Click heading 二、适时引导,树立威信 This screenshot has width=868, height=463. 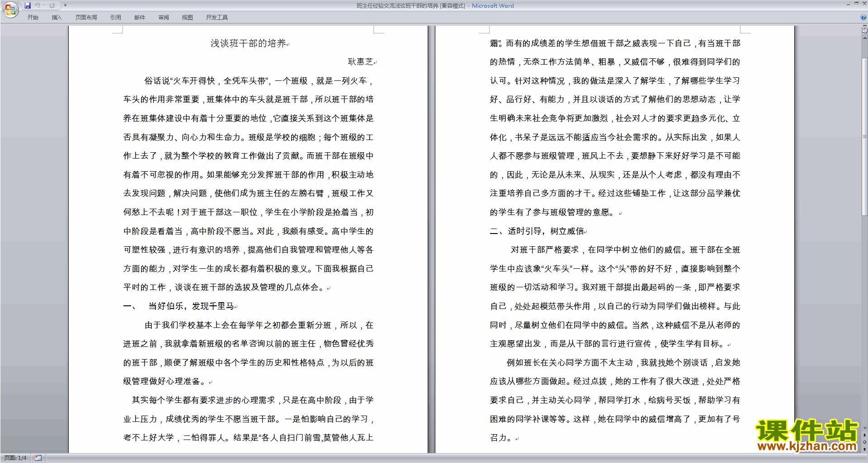click(537, 231)
